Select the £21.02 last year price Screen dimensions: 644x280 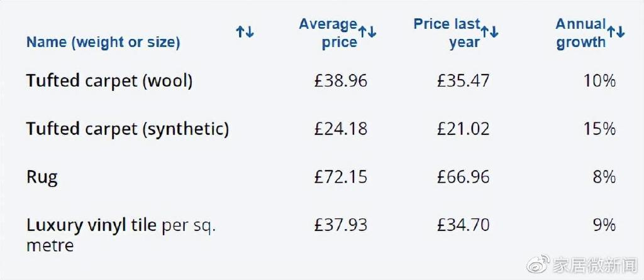pos(464,129)
